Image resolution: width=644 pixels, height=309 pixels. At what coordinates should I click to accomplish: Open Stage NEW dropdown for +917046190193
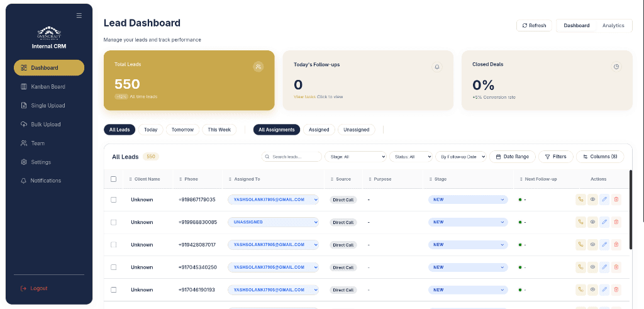click(468, 289)
